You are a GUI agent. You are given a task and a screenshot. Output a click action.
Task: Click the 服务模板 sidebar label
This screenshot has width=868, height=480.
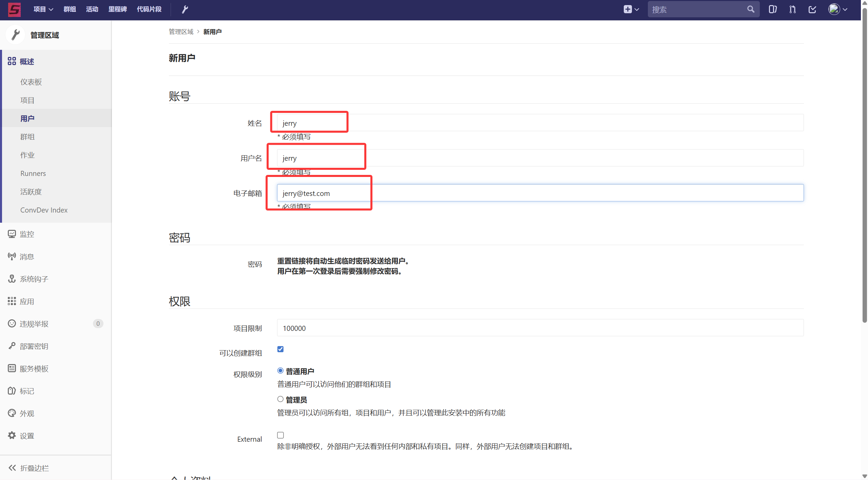(34, 368)
